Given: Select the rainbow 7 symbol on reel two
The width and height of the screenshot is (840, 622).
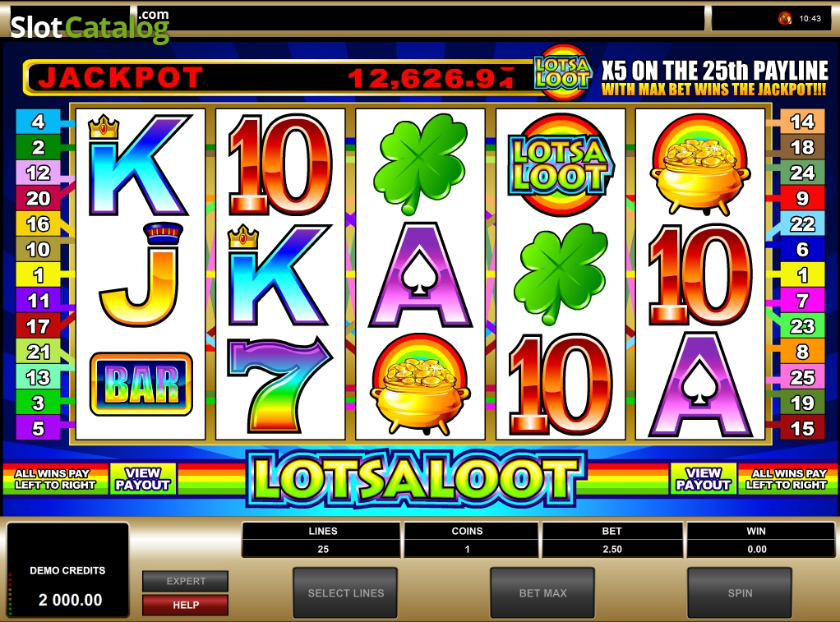Looking at the screenshot, I should tap(279, 385).
